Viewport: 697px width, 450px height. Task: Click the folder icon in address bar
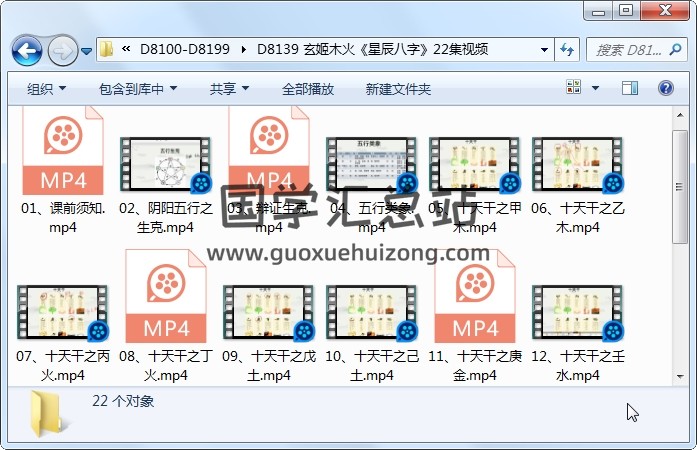click(107, 49)
